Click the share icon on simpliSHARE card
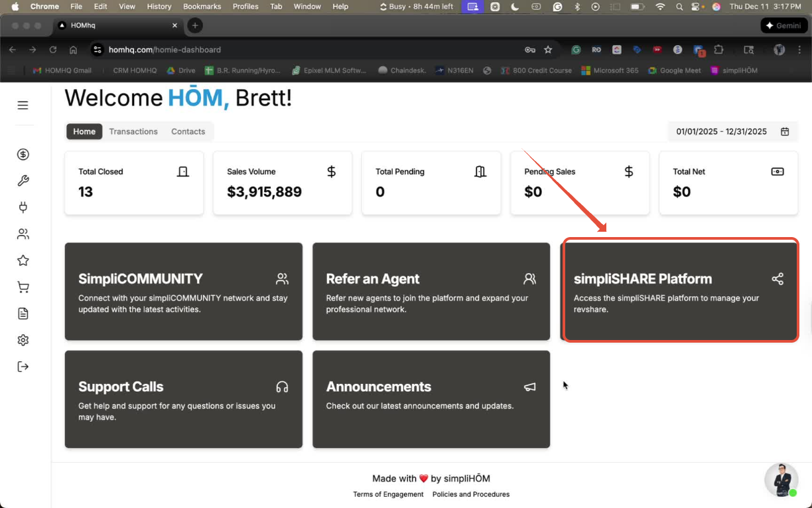 [x=778, y=279]
